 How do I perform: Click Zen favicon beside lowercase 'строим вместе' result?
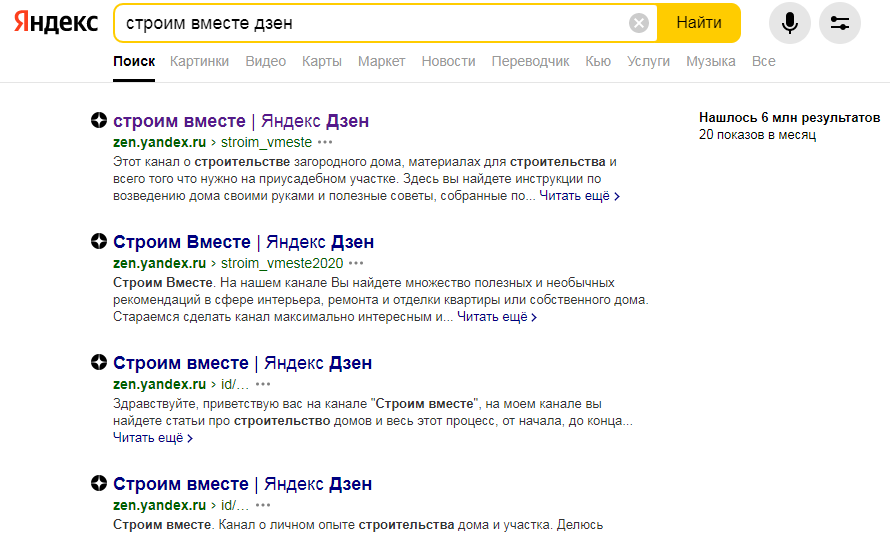point(99,120)
